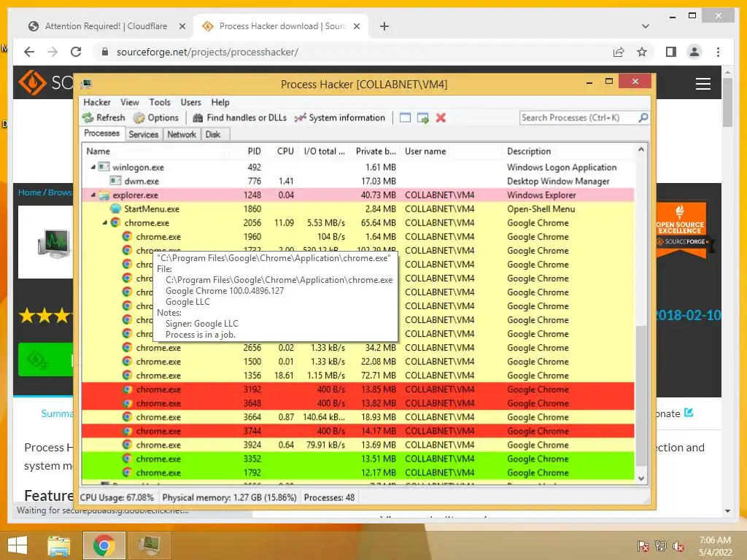The image size is (747, 560).
Task: Select red chrome.exe row PID 3192
Action: tap(357, 389)
